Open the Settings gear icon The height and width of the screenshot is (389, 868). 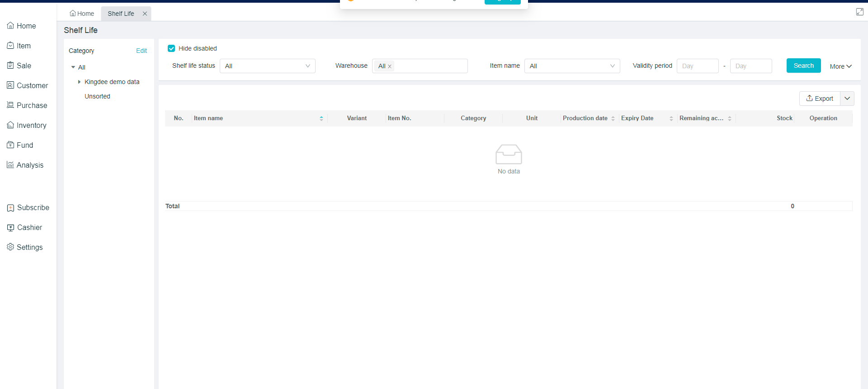(x=10, y=247)
